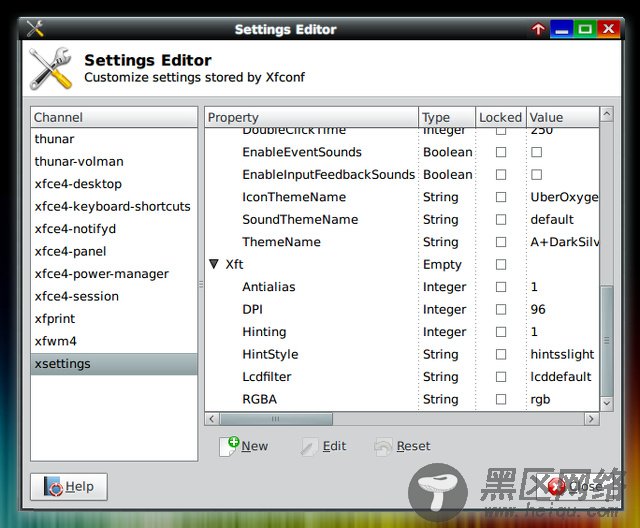640x528 pixels.
Task: Toggle Locked checkbox for SoundThemeName
Action: click(x=501, y=220)
